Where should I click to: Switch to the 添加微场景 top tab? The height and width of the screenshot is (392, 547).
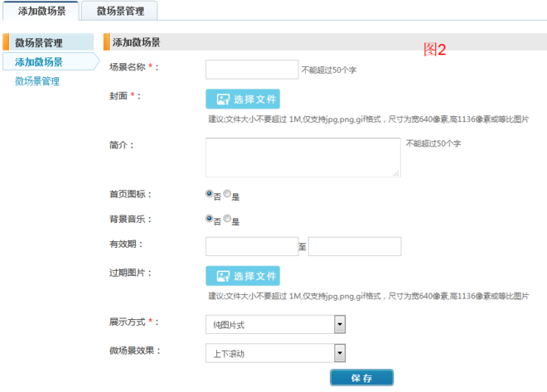coord(41,11)
